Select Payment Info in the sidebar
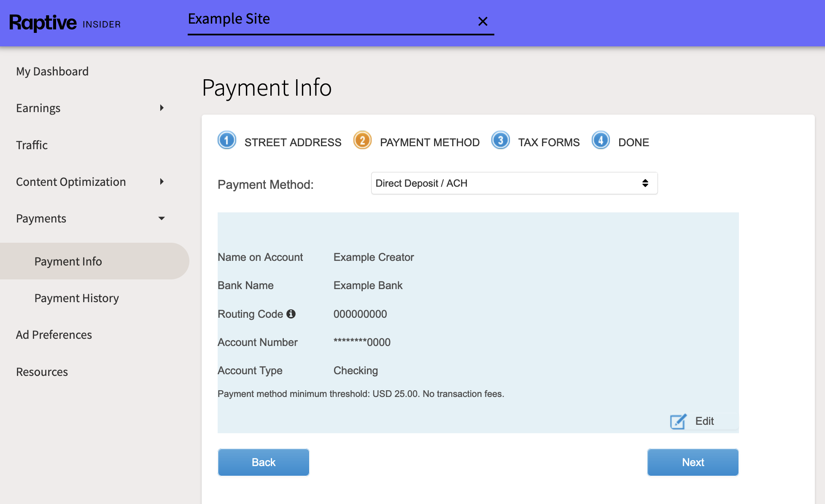Image resolution: width=825 pixels, height=504 pixels. 68,261
